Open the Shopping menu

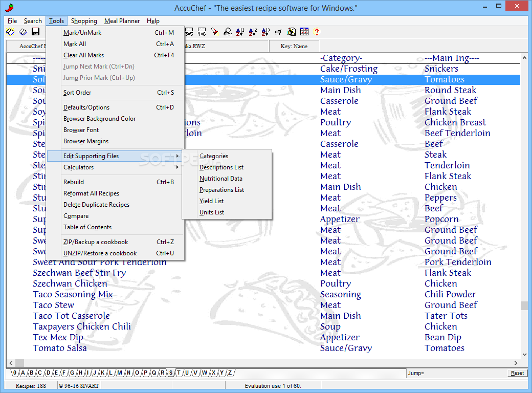pos(84,20)
